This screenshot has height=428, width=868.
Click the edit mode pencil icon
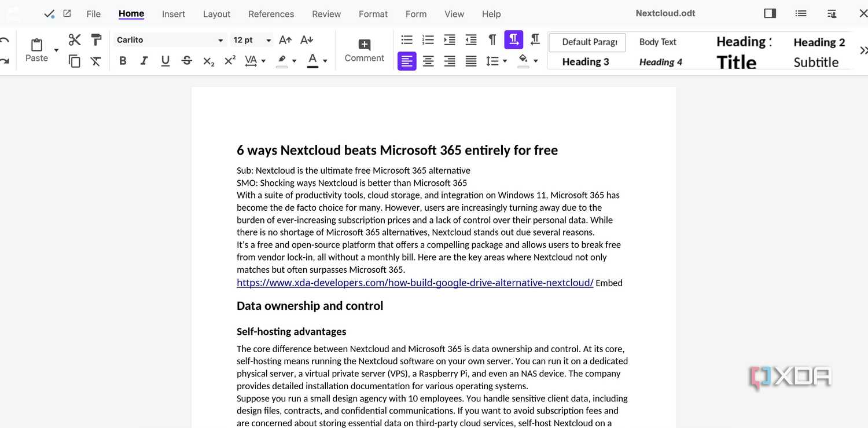(x=67, y=13)
